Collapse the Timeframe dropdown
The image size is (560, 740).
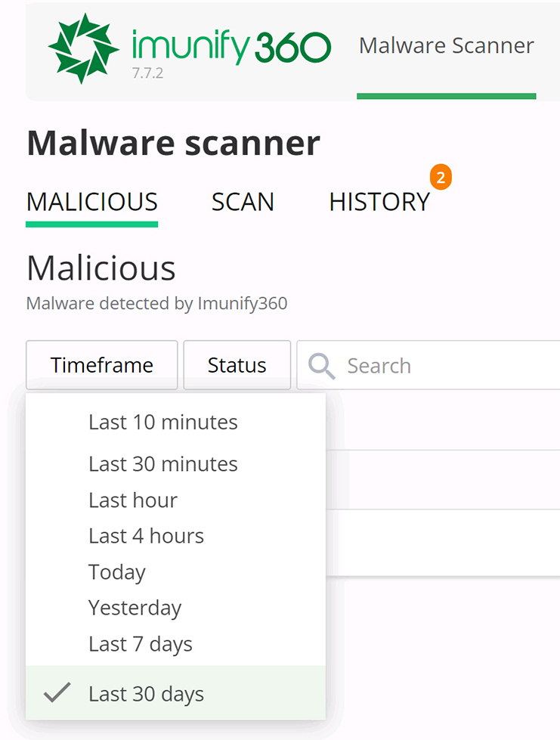tap(102, 365)
